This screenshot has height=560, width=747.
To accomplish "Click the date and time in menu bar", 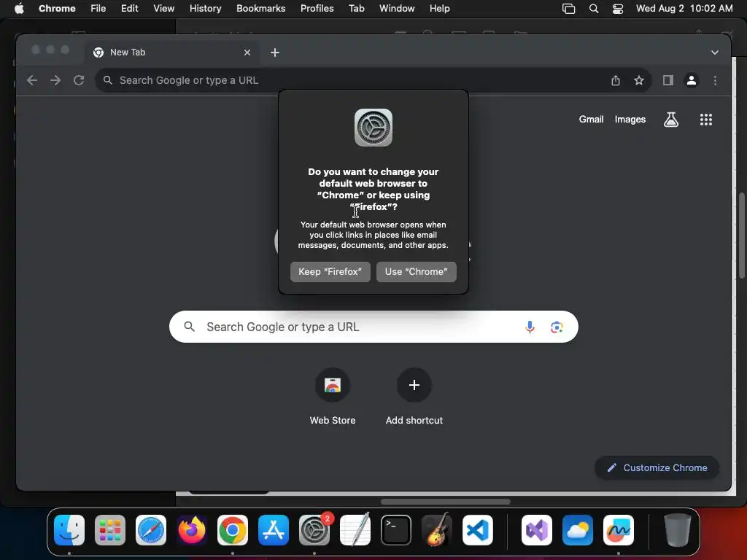I will coord(684,9).
